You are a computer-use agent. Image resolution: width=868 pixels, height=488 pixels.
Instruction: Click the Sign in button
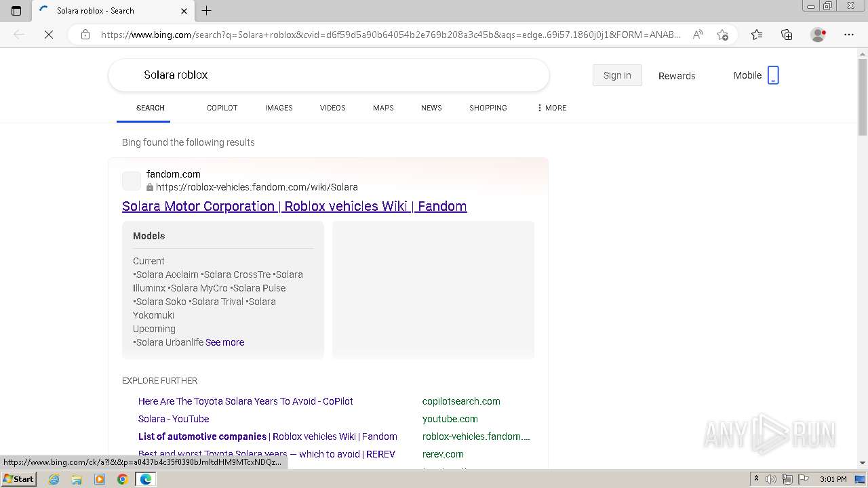coord(617,75)
